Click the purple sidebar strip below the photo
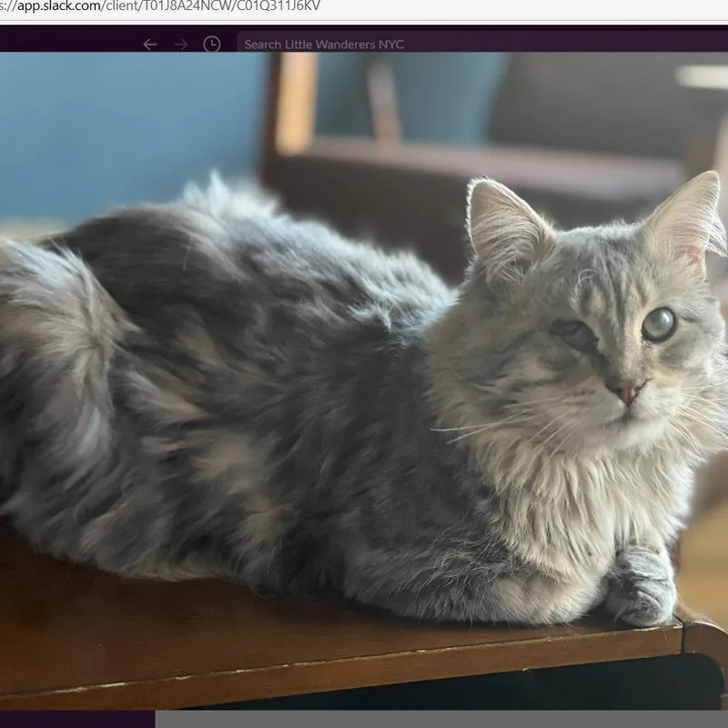The width and height of the screenshot is (728, 728). point(77,720)
